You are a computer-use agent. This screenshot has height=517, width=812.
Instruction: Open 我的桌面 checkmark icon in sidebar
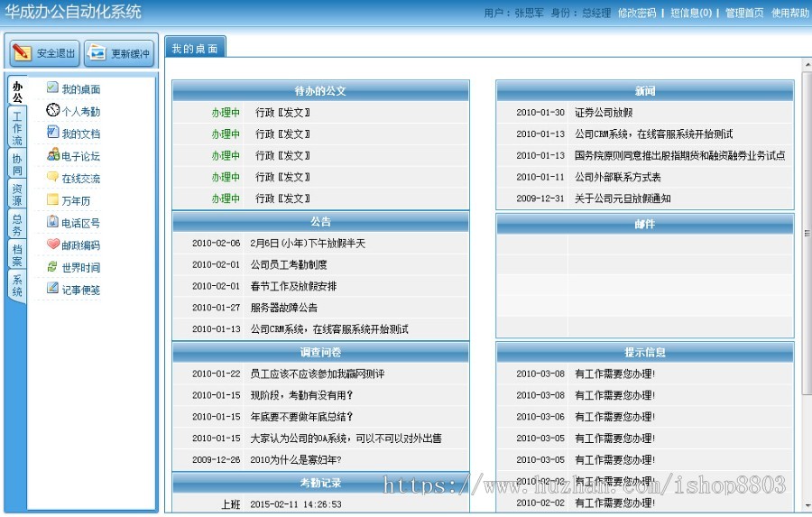click(52, 87)
